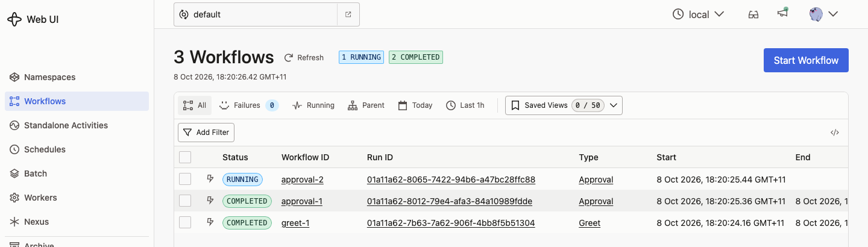Open run ID ending in 0989fdde
868x247 pixels.
coord(450,201)
